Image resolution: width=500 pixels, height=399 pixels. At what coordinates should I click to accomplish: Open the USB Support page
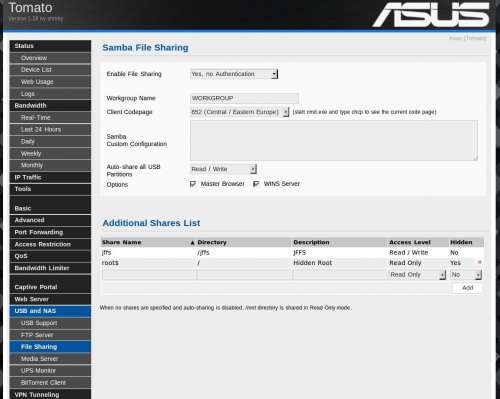pyautogui.click(x=50, y=323)
